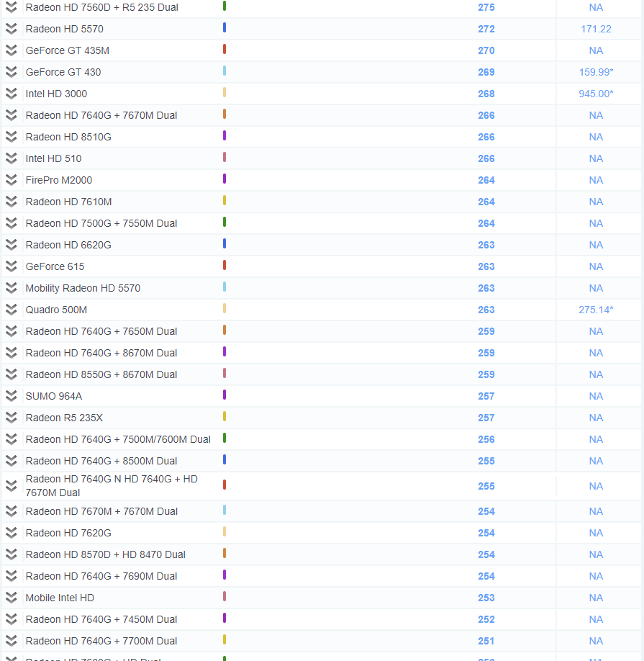The width and height of the screenshot is (644, 661).
Task: Open Radeon HD 8550G + 8670M Dual link
Action: click(x=101, y=374)
